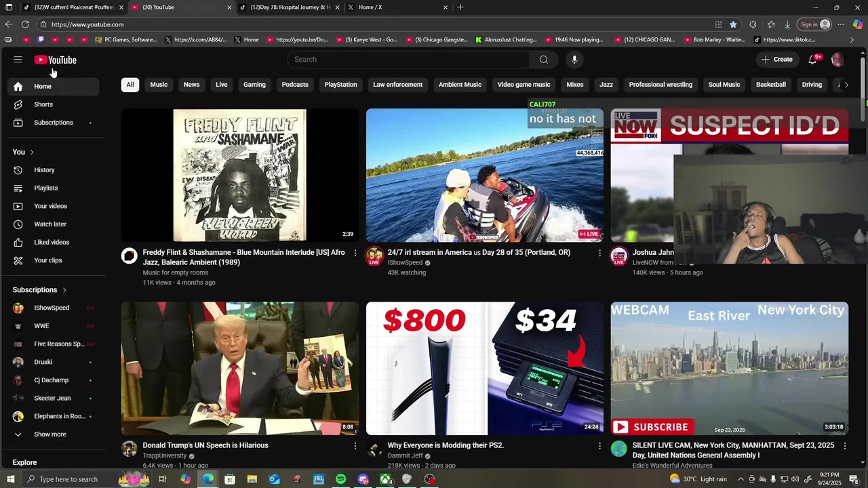
Task: Open Your videos in the sidebar
Action: 54,206
